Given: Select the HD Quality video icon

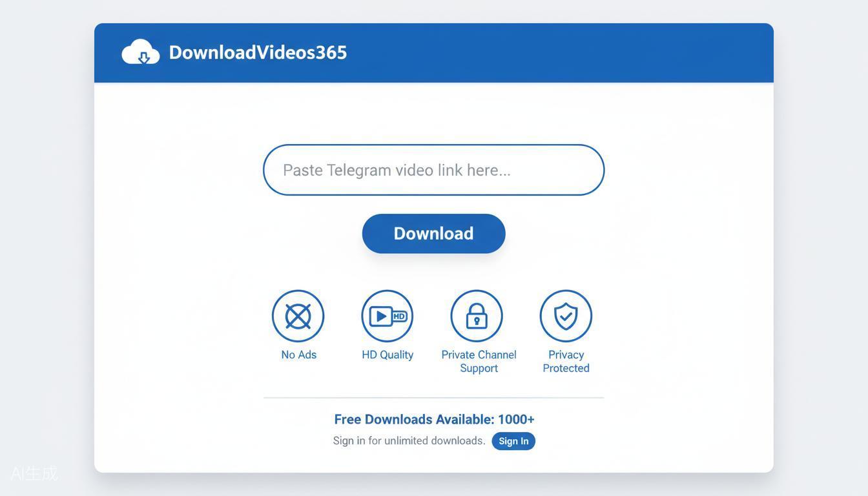Looking at the screenshot, I should pos(387,316).
